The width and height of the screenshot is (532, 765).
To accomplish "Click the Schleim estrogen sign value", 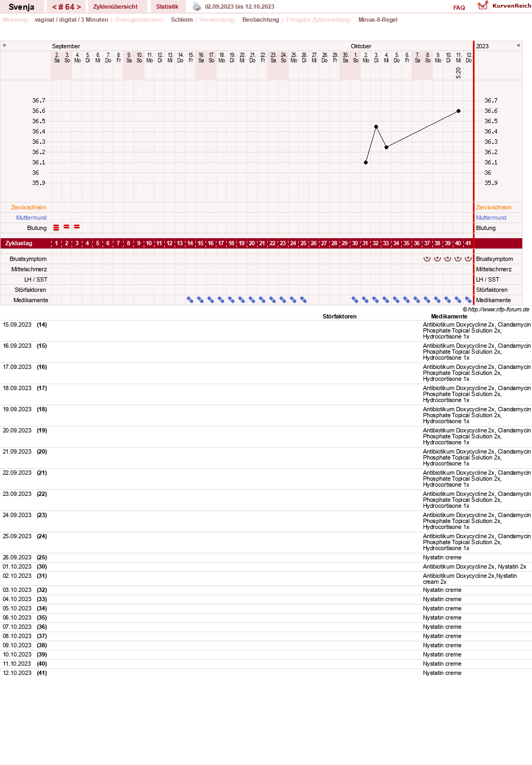I will click(182, 20).
